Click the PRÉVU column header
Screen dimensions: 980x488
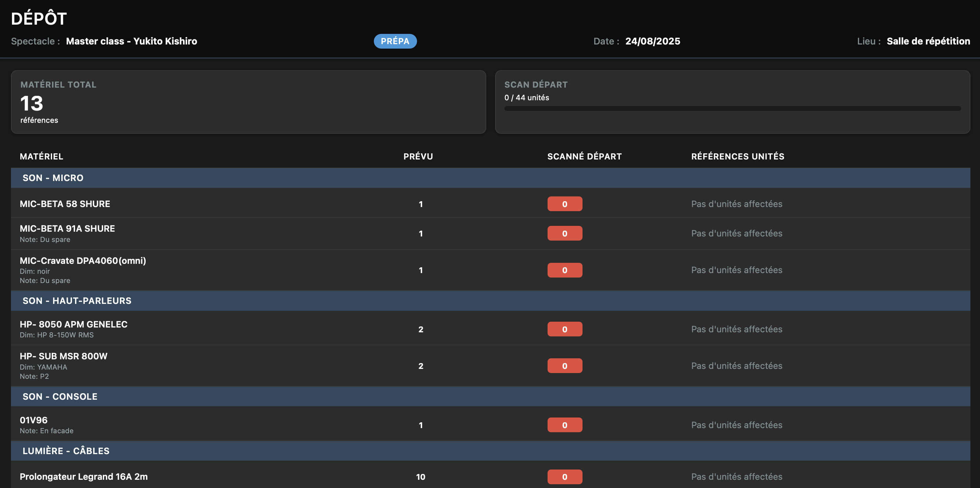(x=418, y=156)
